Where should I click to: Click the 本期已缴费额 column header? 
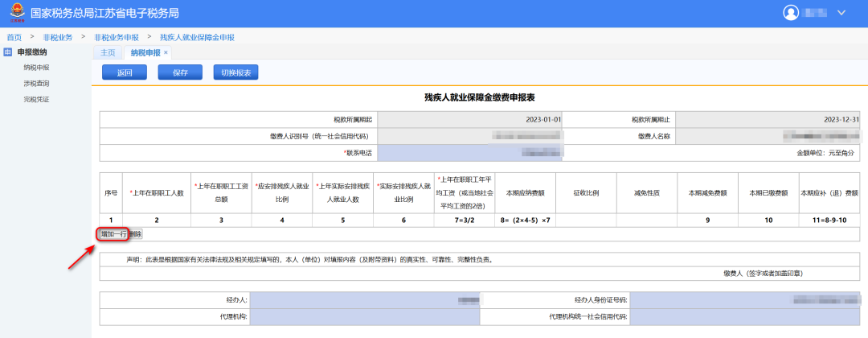click(768, 193)
